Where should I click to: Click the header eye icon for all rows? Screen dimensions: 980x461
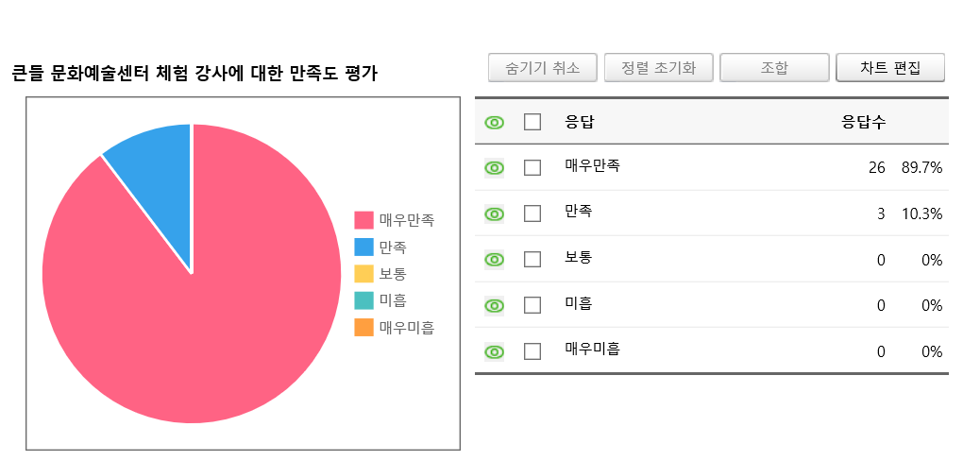494,123
